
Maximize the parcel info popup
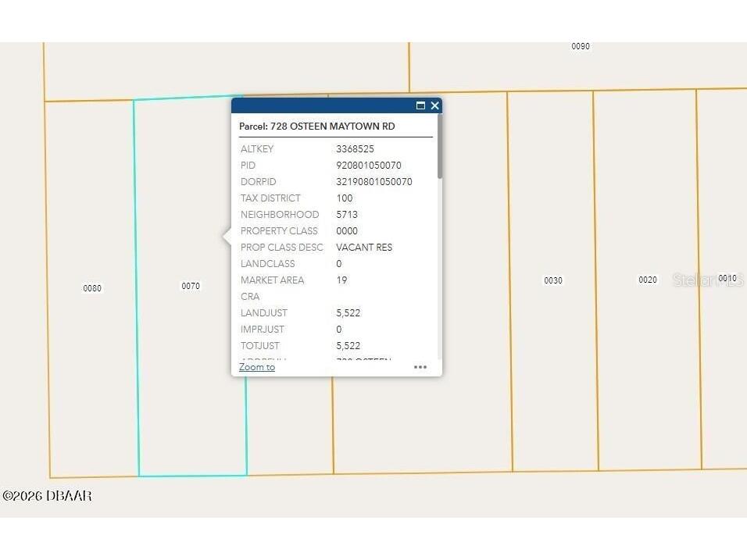pyautogui.click(x=420, y=105)
